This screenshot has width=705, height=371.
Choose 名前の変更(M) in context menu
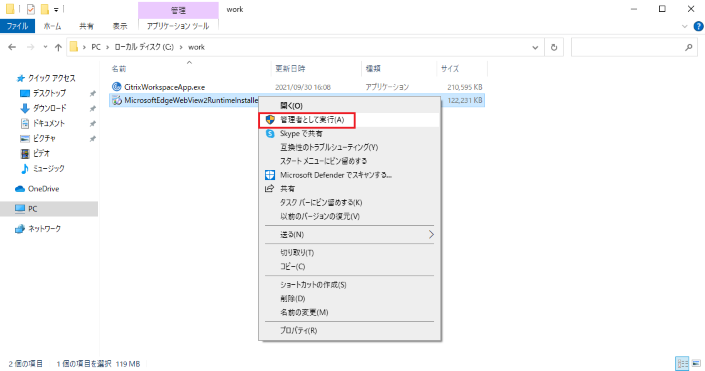tap(304, 312)
